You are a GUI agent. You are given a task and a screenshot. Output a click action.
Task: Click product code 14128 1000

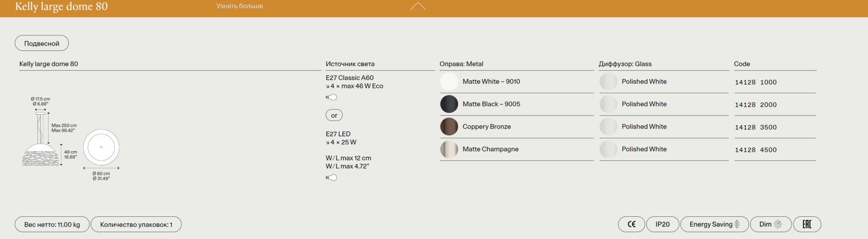tap(755, 82)
